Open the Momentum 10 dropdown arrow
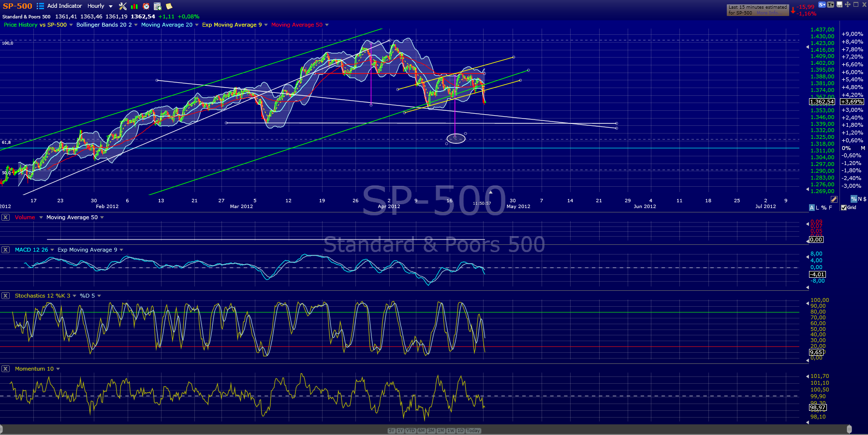 (58, 369)
